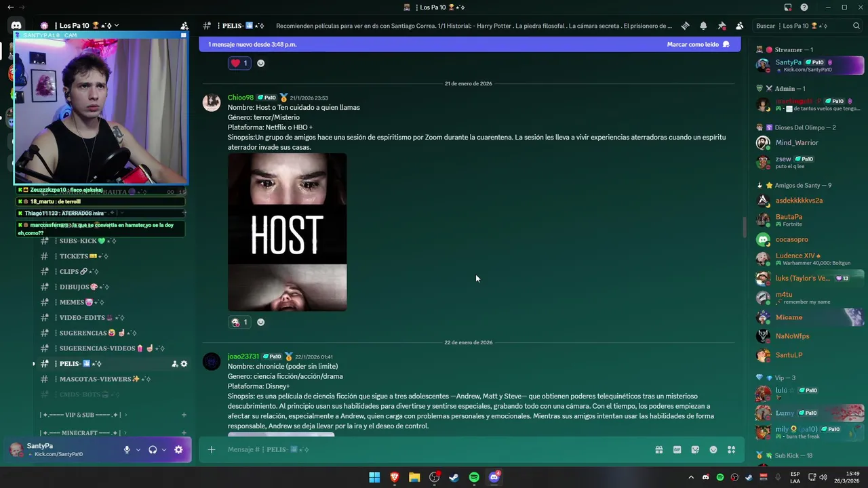Add channel to VIP & SUB category
Screen dimensions: 868x488
183,415
